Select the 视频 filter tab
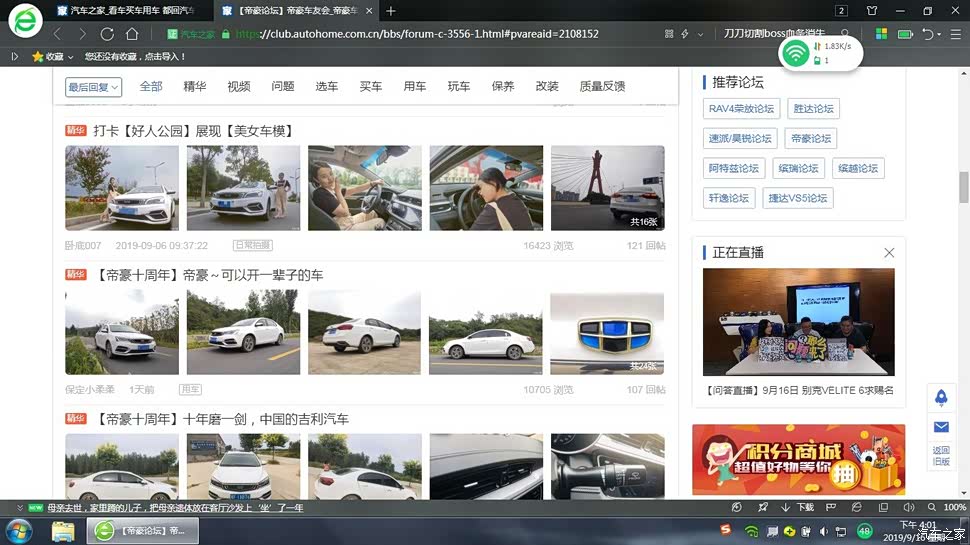The height and width of the screenshot is (545, 970). (x=239, y=87)
